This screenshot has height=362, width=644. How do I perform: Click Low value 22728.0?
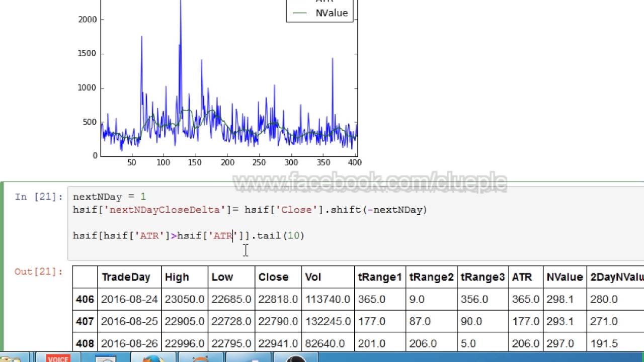pyautogui.click(x=231, y=321)
